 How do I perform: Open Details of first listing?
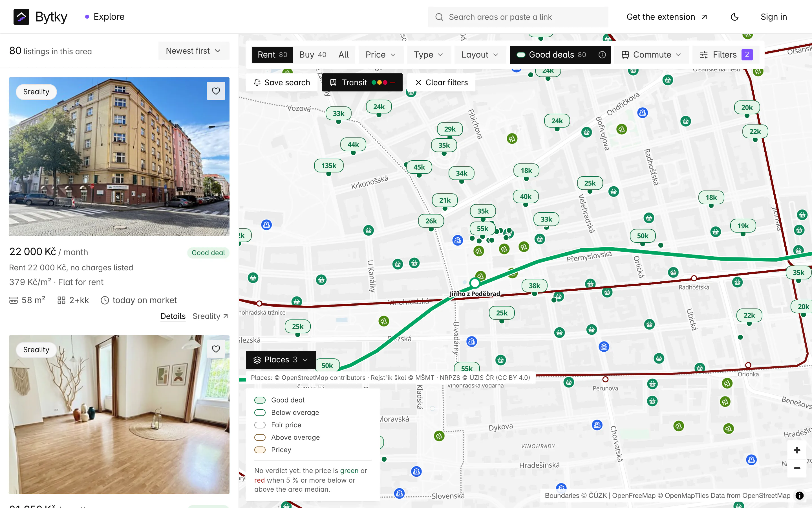pyautogui.click(x=173, y=316)
